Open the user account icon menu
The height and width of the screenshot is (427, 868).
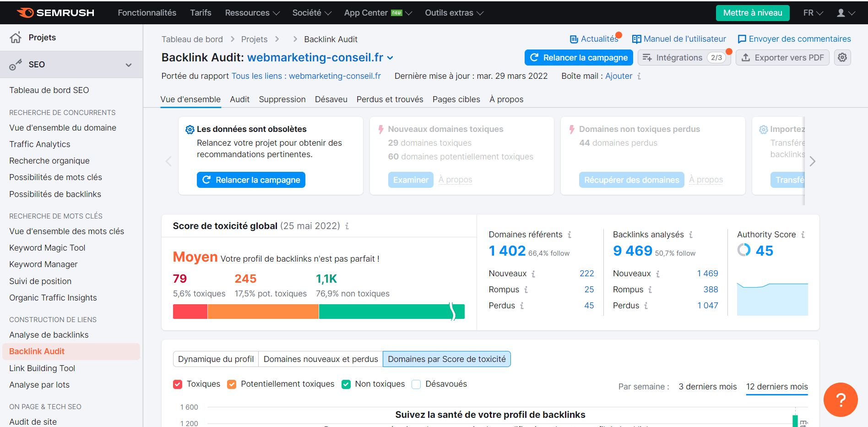(846, 13)
